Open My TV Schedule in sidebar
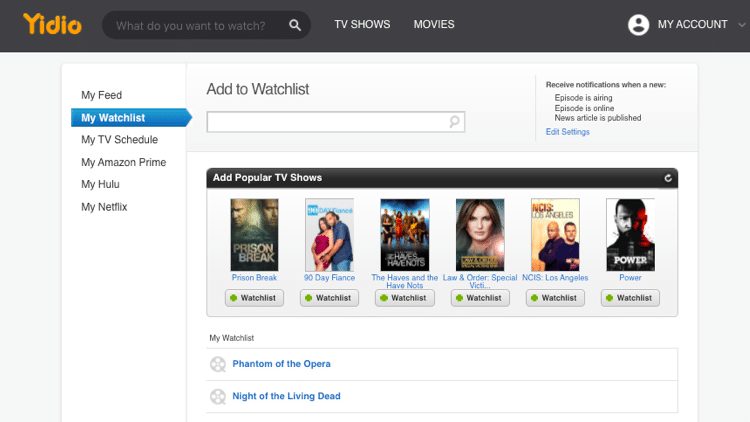The width and height of the screenshot is (750, 422). coord(120,140)
